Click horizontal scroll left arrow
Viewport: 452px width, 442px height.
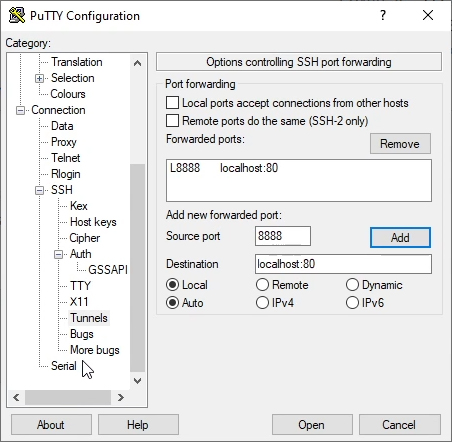point(16,397)
